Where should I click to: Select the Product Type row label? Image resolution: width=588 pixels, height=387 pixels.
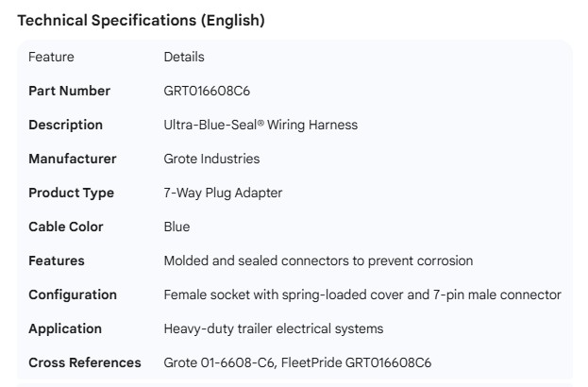pyautogui.click(x=71, y=193)
